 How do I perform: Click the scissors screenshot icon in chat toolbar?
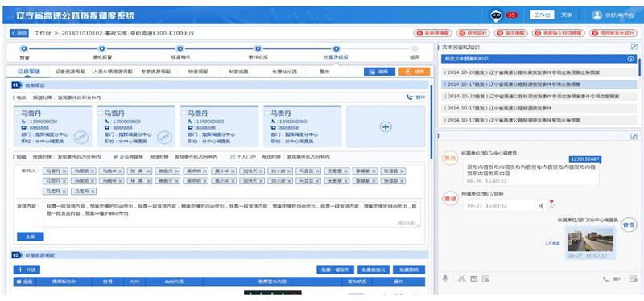point(461,278)
